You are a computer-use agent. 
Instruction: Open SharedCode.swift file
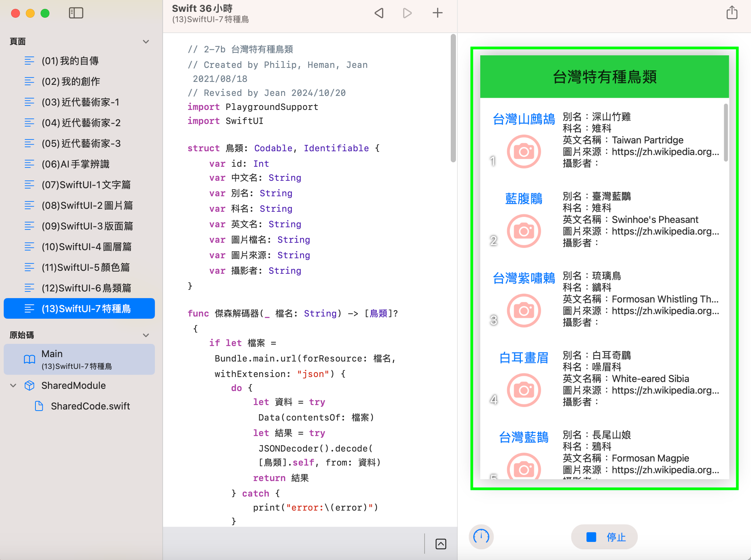pyautogui.click(x=90, y=406)
